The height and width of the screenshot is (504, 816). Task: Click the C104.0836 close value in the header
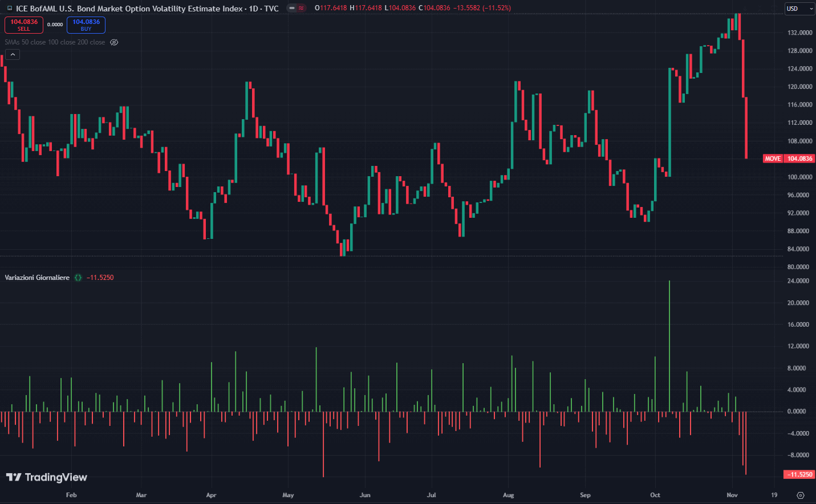[435, 8]
